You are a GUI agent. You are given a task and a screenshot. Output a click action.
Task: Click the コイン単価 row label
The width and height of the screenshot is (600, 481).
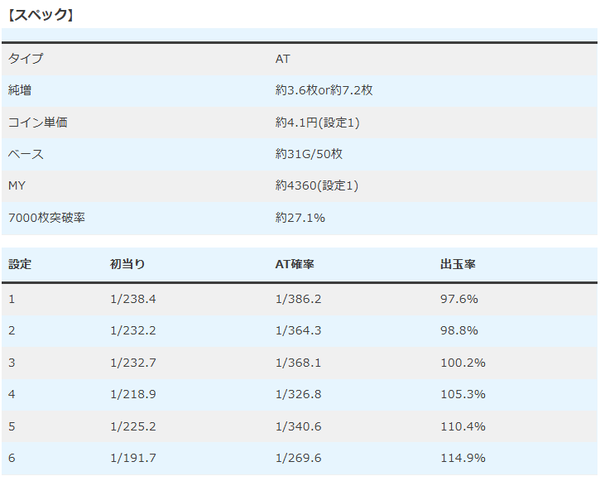[38, 122]
